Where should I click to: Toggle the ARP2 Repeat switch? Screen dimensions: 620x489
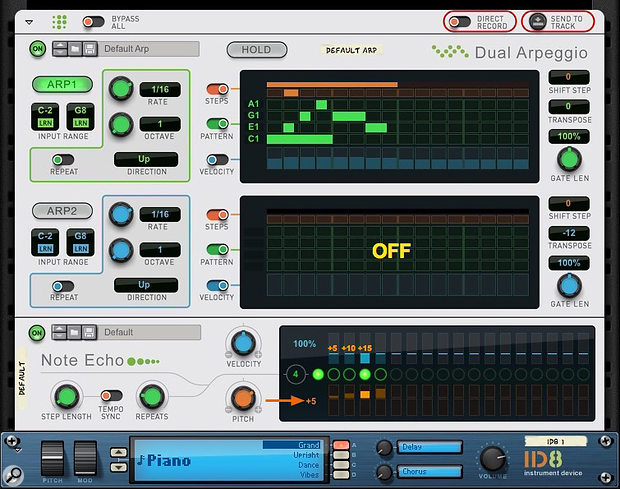point(63,286)
